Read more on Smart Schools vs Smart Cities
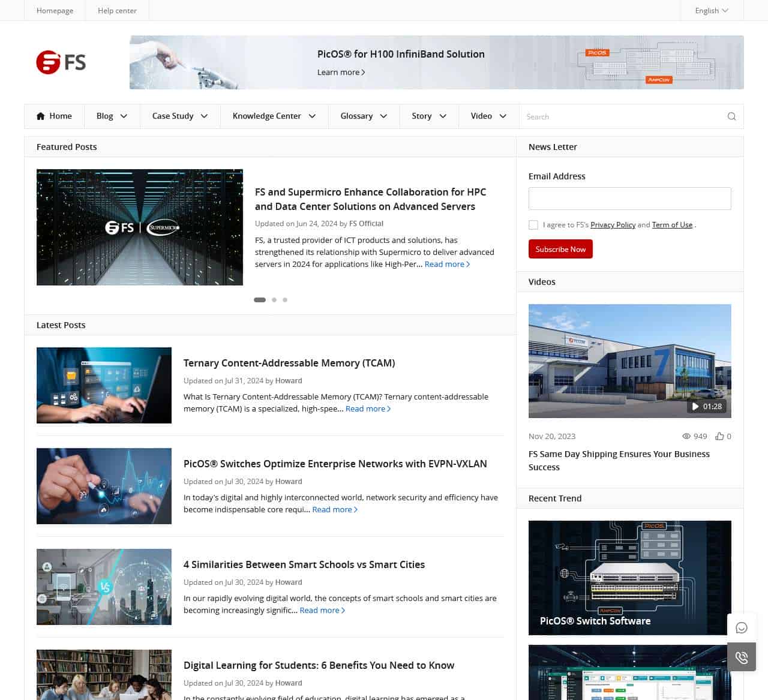Image resolution: width=768 pixels, height=700 pixels. [x=322, y=610]
